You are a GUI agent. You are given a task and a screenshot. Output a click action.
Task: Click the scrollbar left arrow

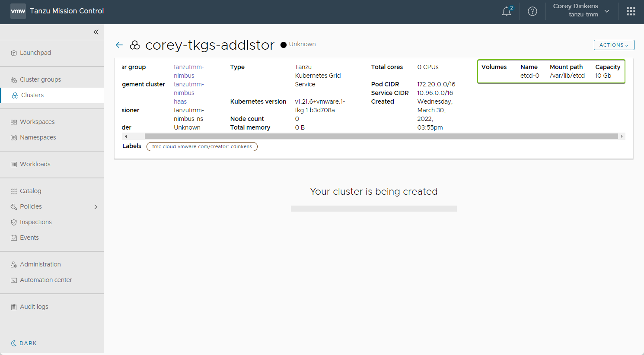click(126, 136)
